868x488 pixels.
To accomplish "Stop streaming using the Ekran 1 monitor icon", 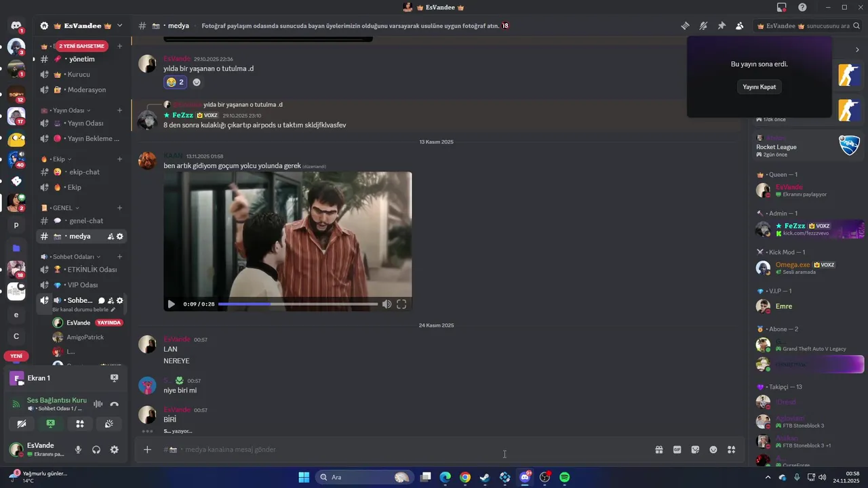I will (114, 378).
